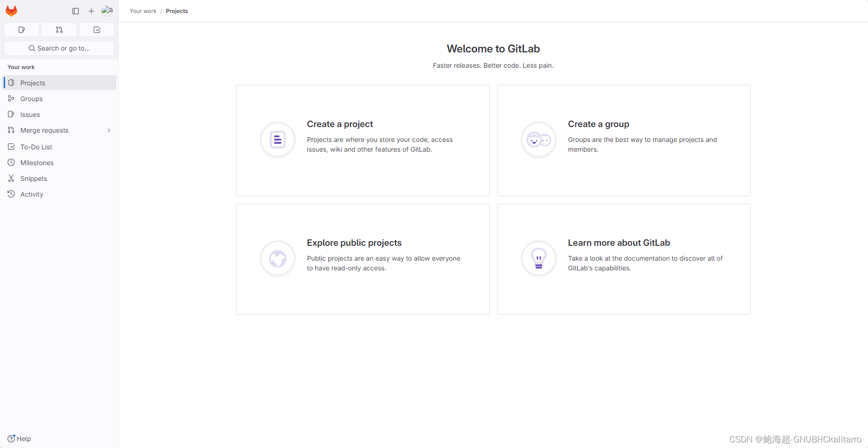Screen dimensions: 868x448
Task: Click the Milestones clock icon
Action: click(x=11, y=162)
